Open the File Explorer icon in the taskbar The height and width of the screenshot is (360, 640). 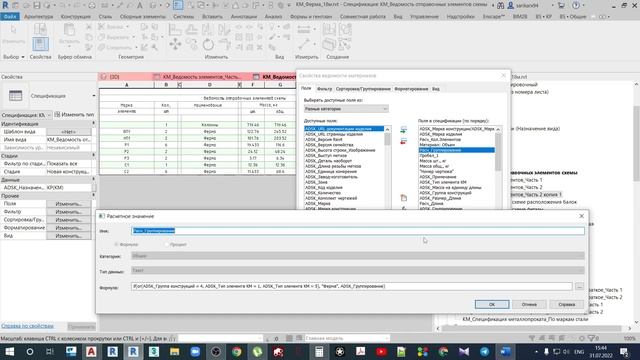coord(174,351)
